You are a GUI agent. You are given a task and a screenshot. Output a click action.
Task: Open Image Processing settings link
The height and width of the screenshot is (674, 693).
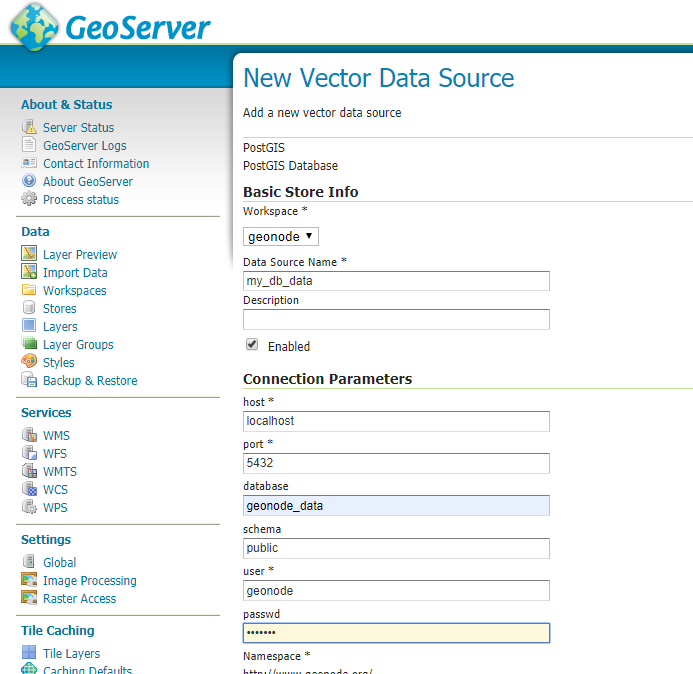pos(90,581)
